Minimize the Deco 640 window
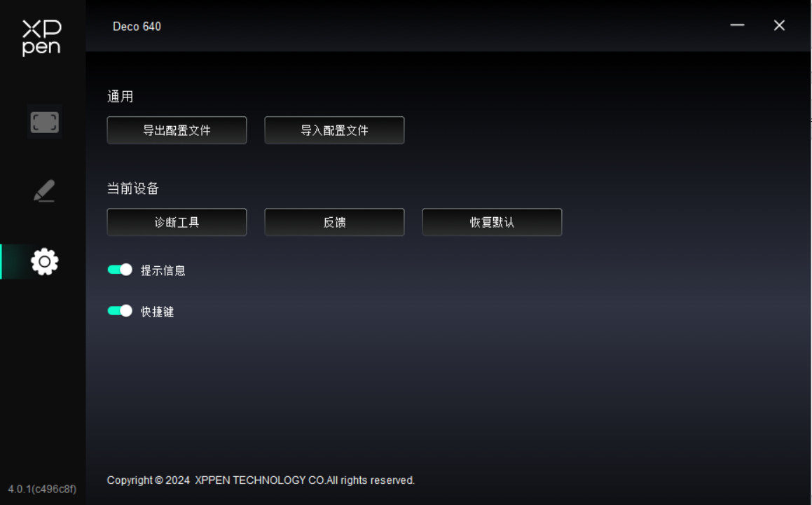The image size is (812, 505). 737,25
